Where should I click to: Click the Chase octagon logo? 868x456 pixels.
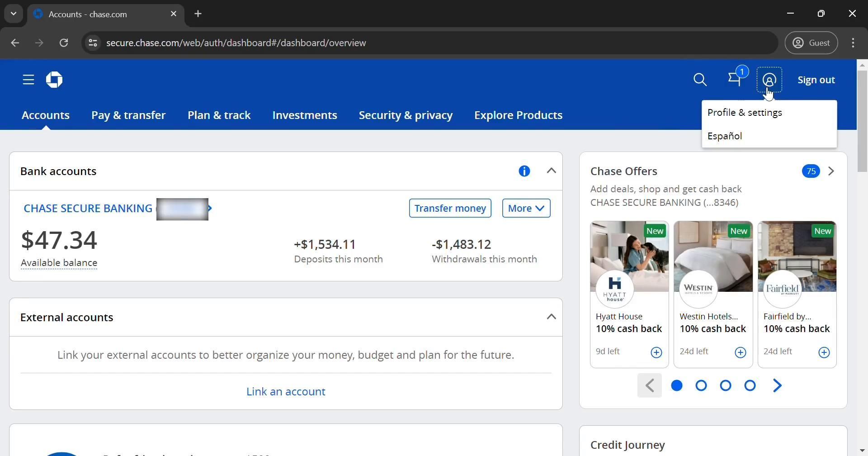[x=54, y=80]
